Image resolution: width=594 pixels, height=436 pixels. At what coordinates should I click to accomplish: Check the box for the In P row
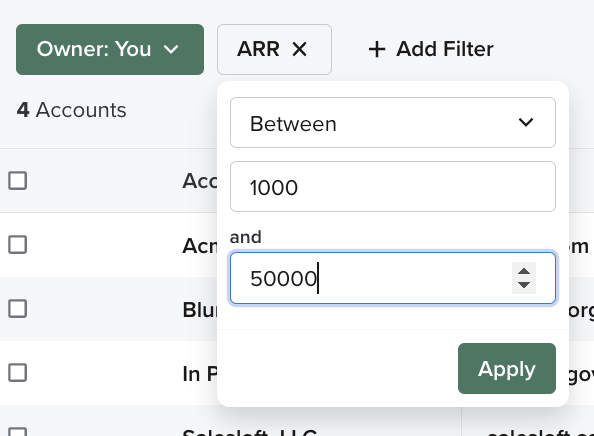pyautogui.click(x=18, y=373)
